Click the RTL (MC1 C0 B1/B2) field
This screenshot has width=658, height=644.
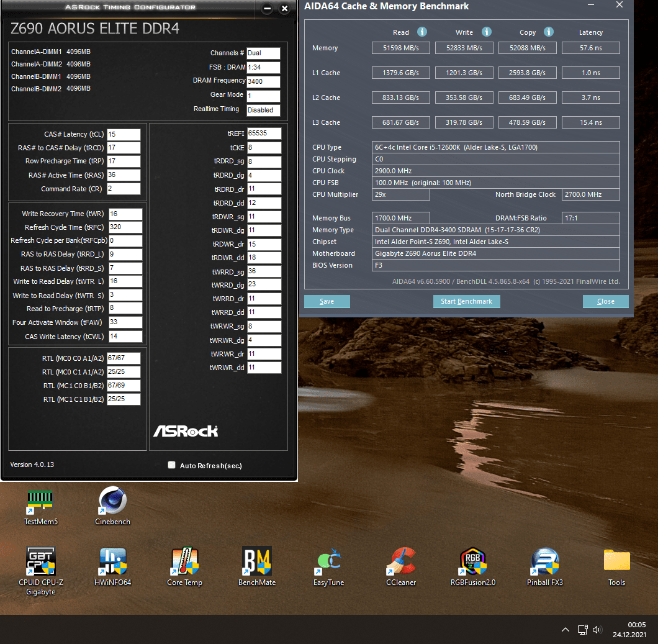click(x=124, y=386)
